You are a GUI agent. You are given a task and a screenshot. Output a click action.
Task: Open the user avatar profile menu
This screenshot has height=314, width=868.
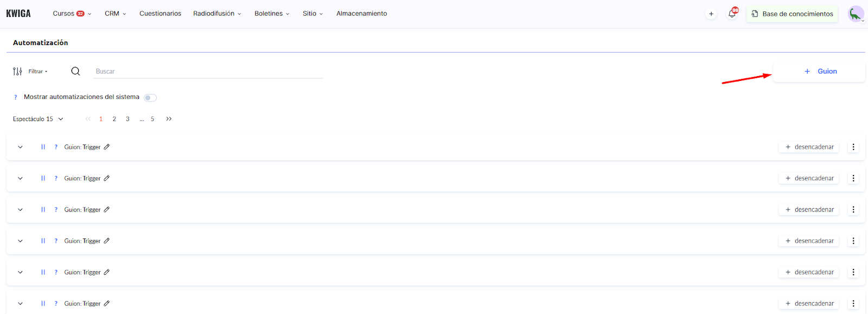[856, 14]
